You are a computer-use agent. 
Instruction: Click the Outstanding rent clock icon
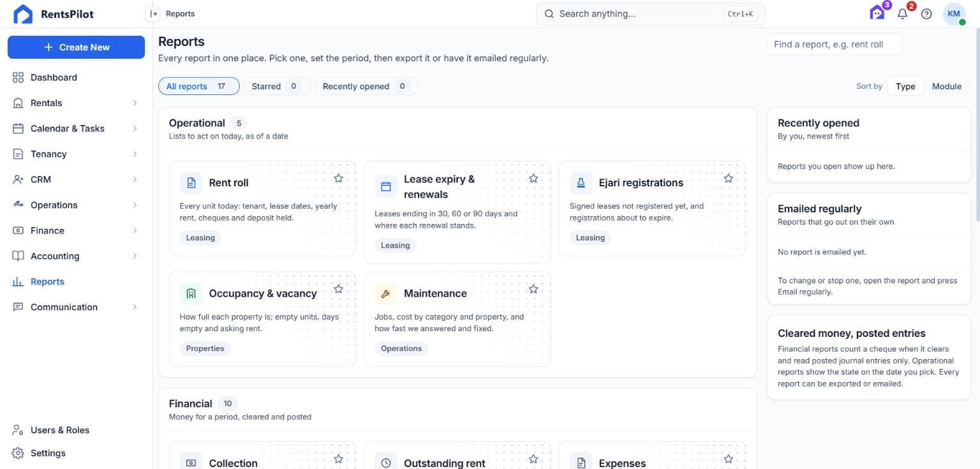click(385, 463)
